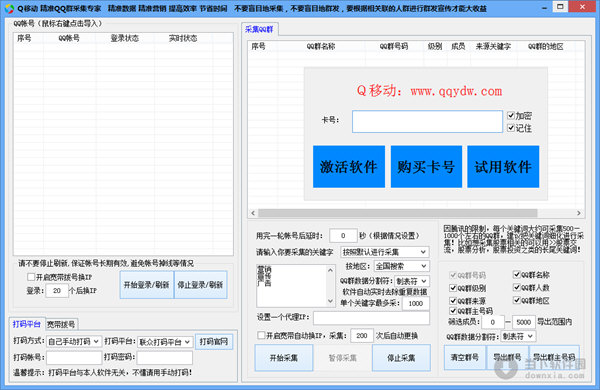Click the 打码密码 input field

coord(165,357)
